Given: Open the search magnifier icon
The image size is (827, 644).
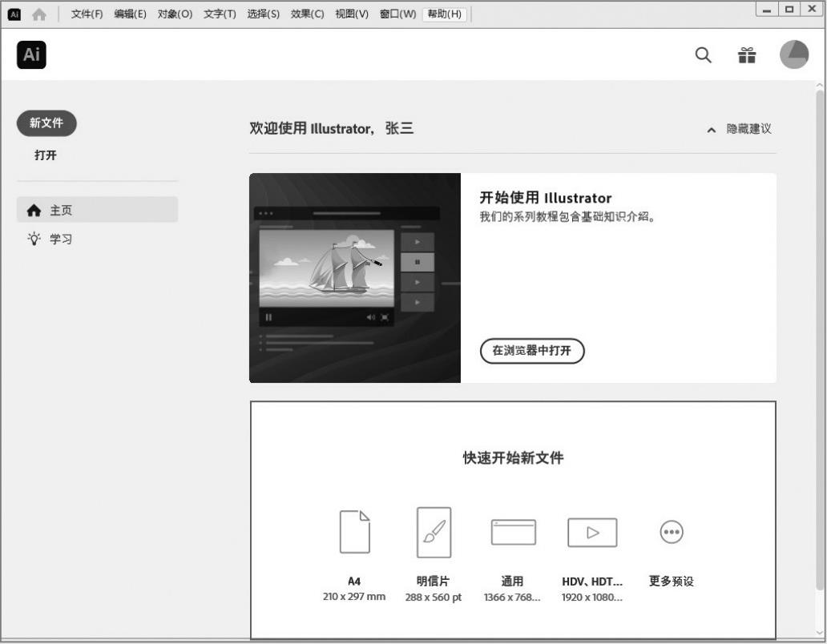Looking at the screenshot, I should click(703, 54).
